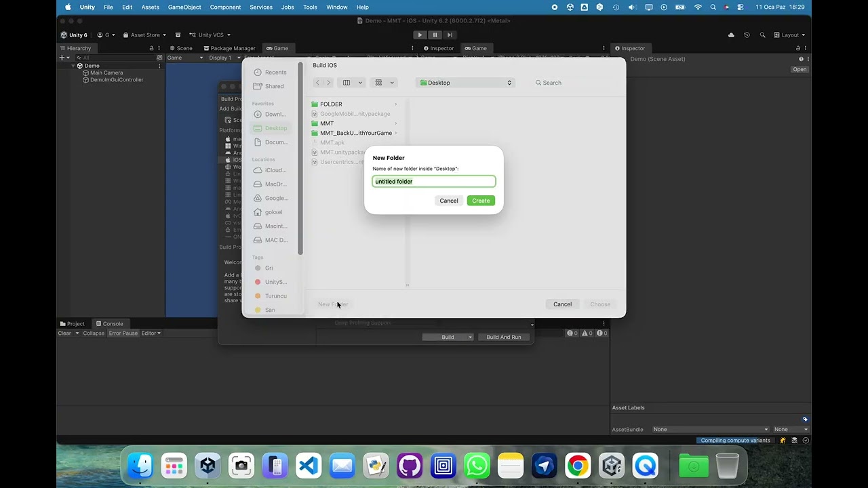Switch to the Scene tab
Image resolution: width=868 pixels, height=488 pixels.
pyautogui.click(x=181, y=48)
